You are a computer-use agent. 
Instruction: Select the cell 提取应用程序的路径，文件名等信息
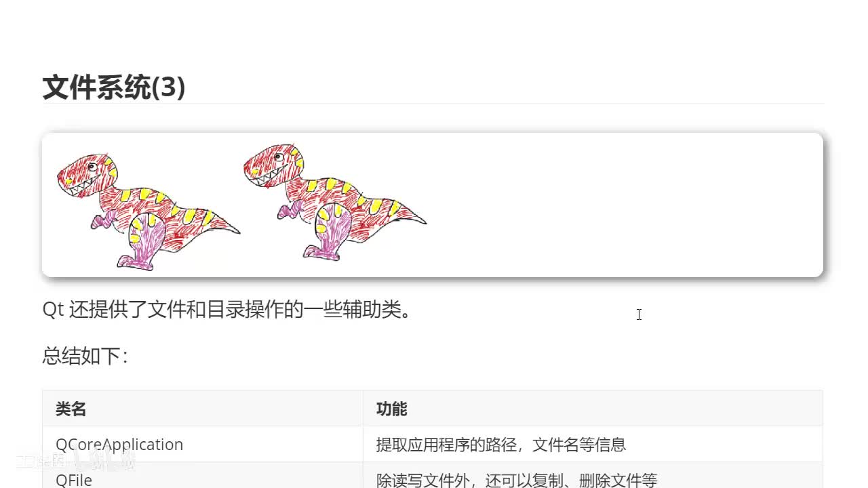pyautogui.click(x=593, y=445)
